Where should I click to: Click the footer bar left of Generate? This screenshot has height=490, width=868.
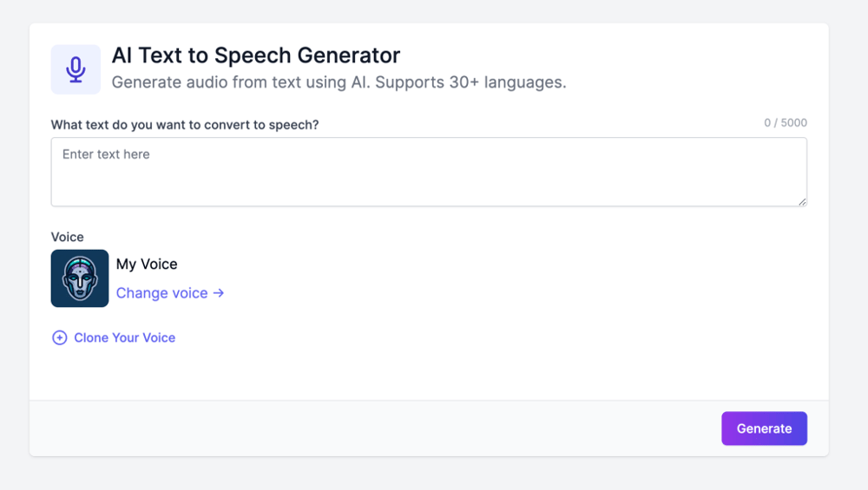(x=373, y=428)
